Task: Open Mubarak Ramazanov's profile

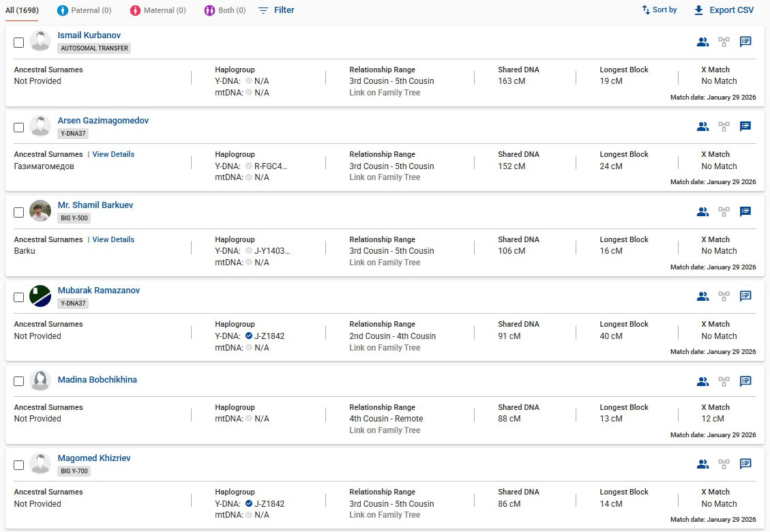Action: [99, 291]
